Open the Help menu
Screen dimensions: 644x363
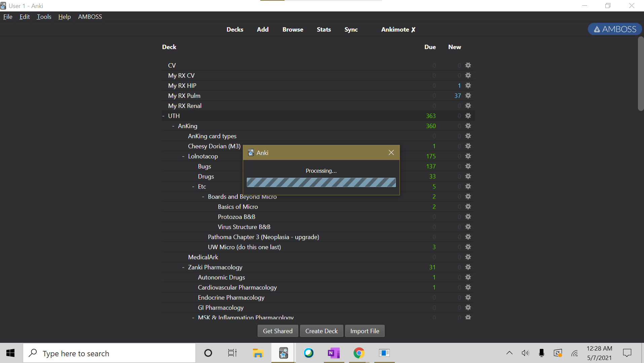coord(65,16)
